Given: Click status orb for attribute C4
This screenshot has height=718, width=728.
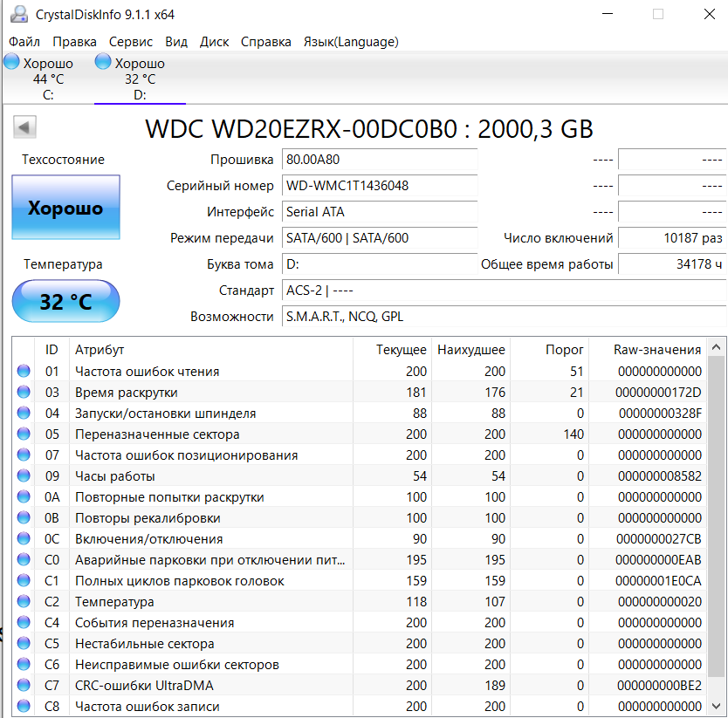Looking at the screenshot, I should coord(24,622).
